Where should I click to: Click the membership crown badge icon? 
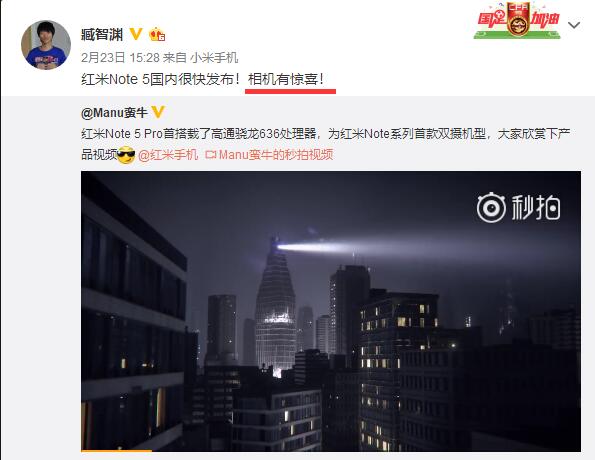[x=157, y=35]
